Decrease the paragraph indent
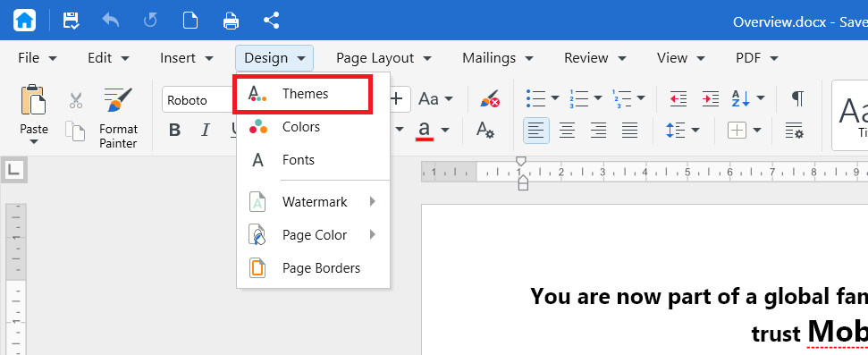Screen dimensions: 868x355 678,99
